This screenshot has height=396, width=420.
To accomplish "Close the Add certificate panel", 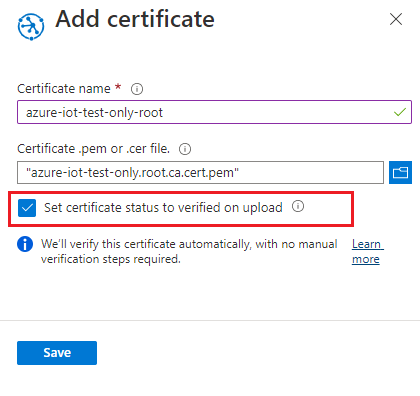I will 396,19.
